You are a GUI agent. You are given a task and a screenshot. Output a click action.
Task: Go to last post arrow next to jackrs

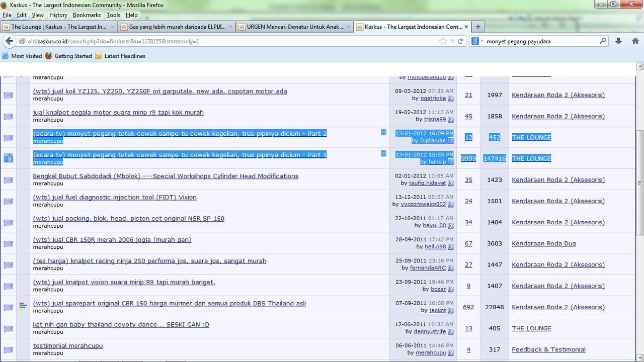(x=451, y=311)
